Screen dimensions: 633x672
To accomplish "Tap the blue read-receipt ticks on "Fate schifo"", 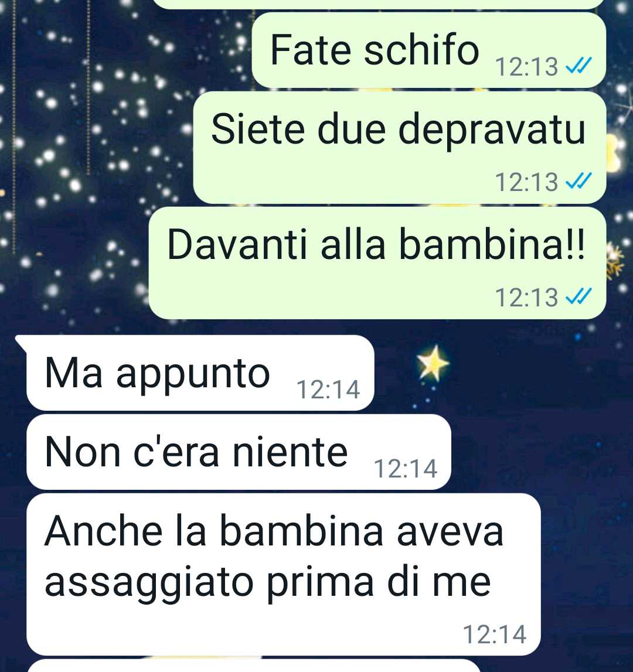I will point(578,66).
